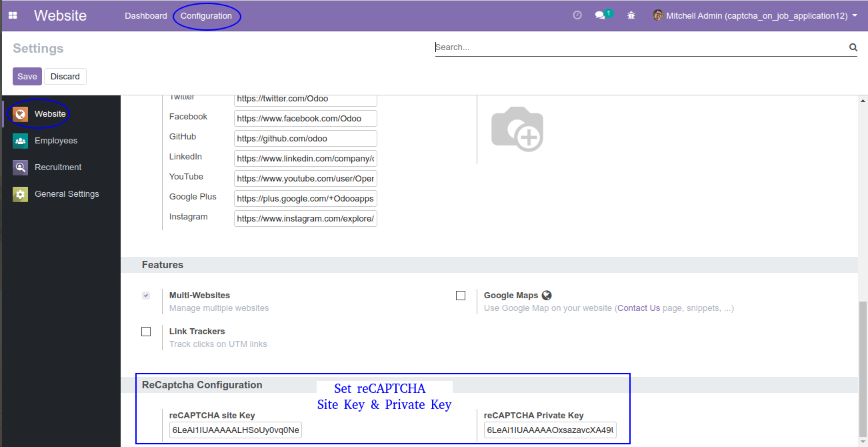Click the vertical scrollbar thumb
Image resolution: width=868 pixels, height=447 pixels.
863,369
